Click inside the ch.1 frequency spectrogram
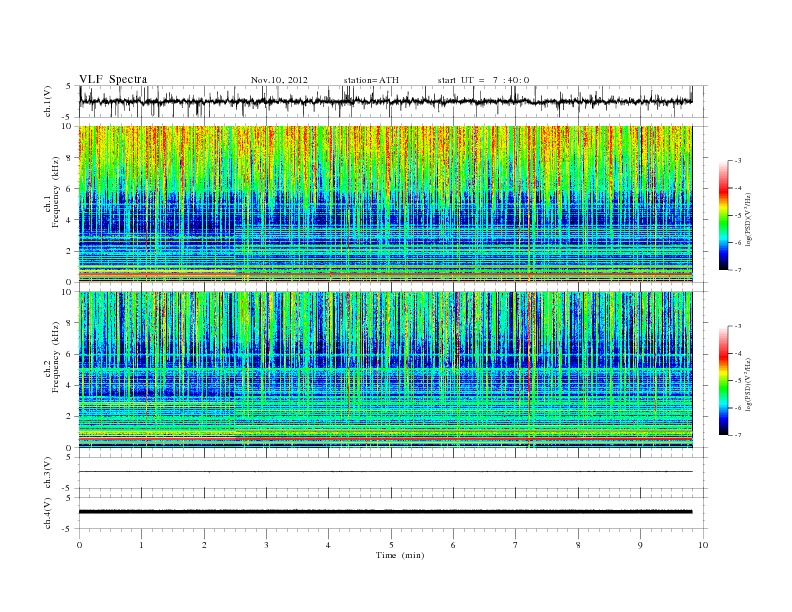792x612 pixels. coord(386,204)
